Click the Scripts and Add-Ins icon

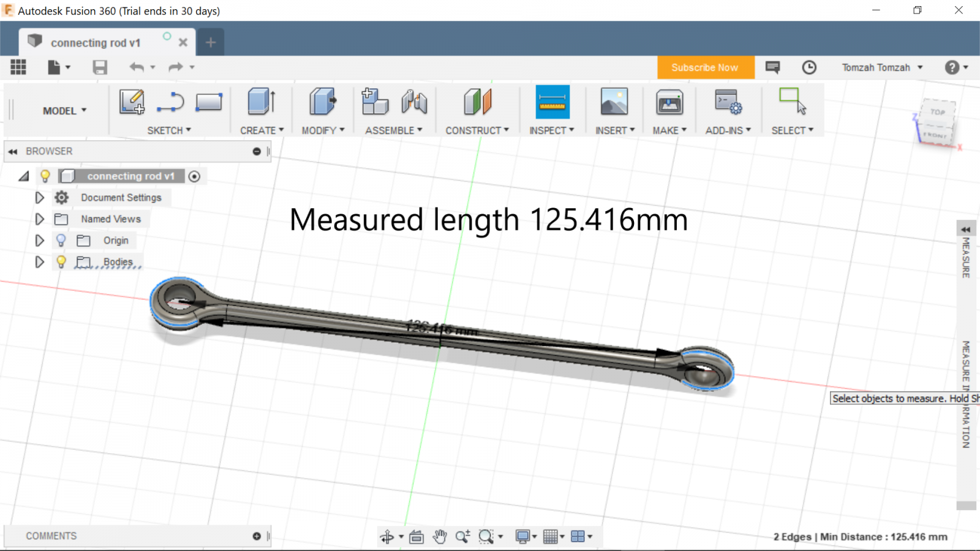728,102
